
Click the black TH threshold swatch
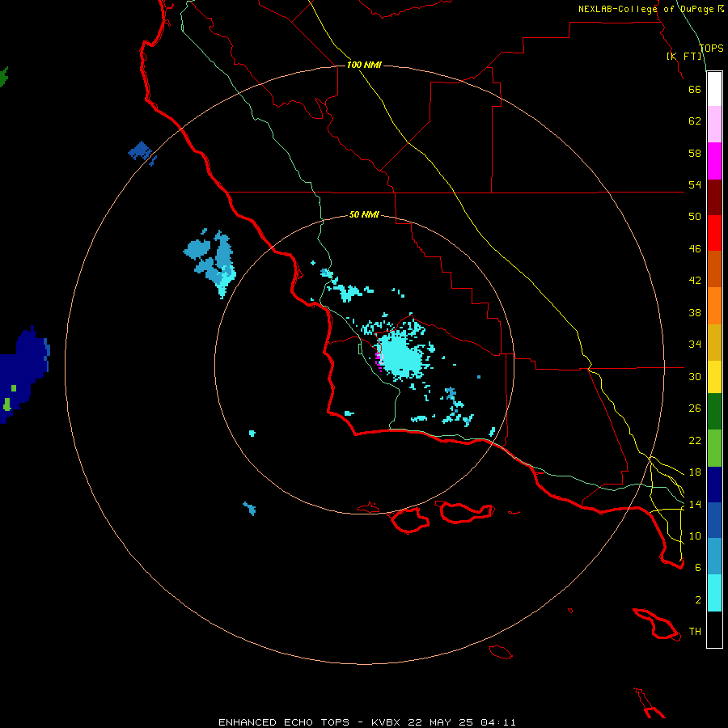pos(714,629)
